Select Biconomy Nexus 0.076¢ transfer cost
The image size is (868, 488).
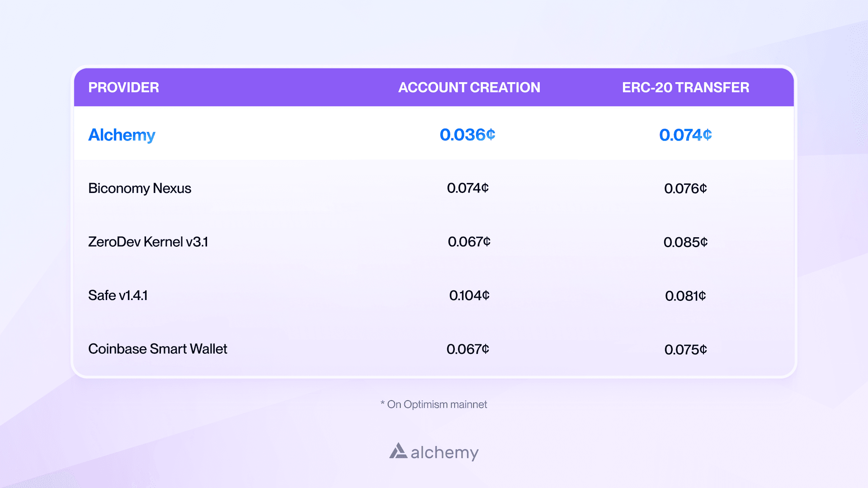click(x=685, y=188)
